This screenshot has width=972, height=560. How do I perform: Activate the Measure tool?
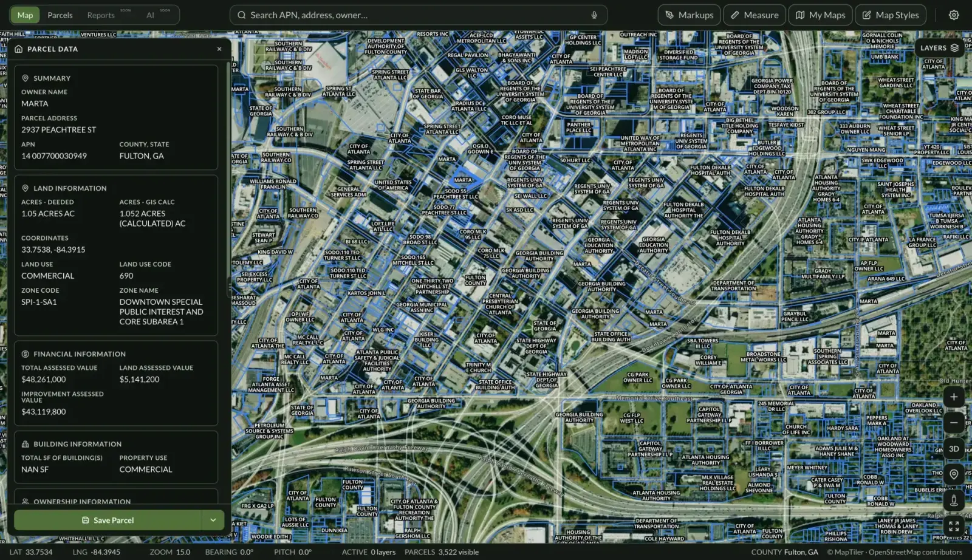[754, 15]
